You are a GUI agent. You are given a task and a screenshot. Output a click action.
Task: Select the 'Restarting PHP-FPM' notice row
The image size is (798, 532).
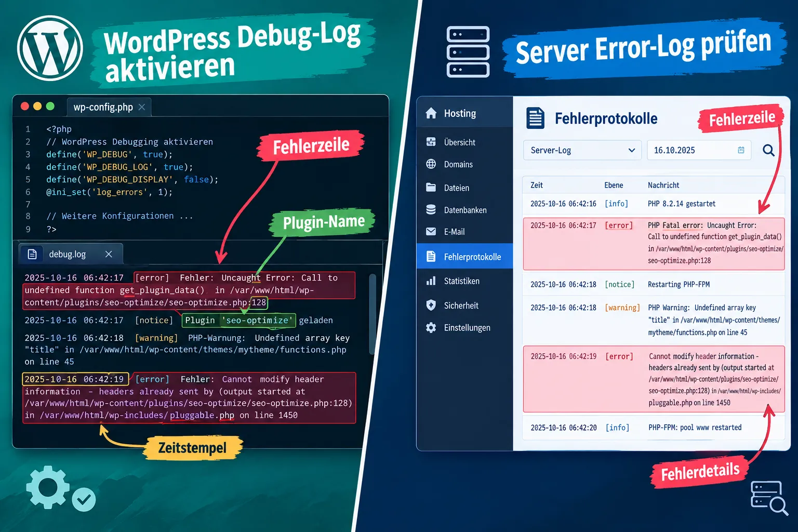[x=654, y=284]
